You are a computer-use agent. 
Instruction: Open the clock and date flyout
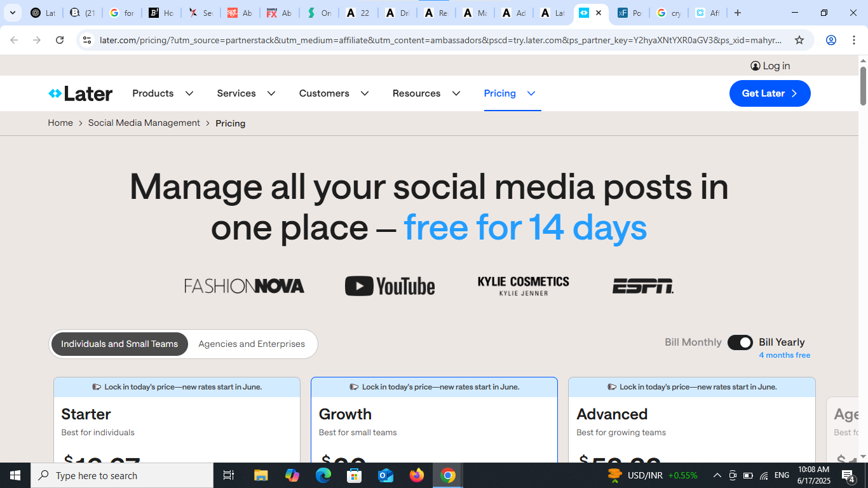coord(814,475)
